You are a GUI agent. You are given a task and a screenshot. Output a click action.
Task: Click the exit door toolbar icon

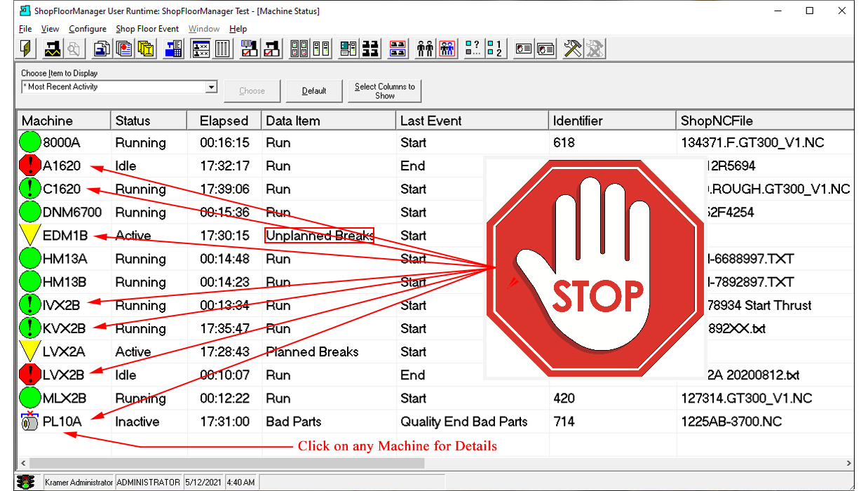click(26, 48)
